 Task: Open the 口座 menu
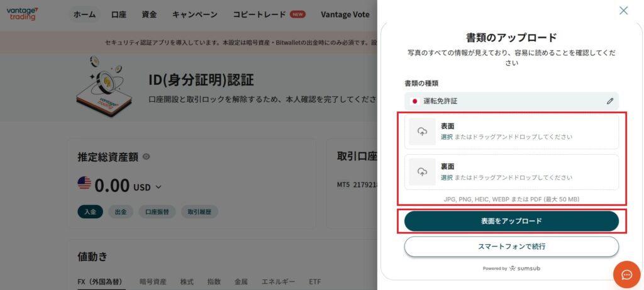[119, 15]
